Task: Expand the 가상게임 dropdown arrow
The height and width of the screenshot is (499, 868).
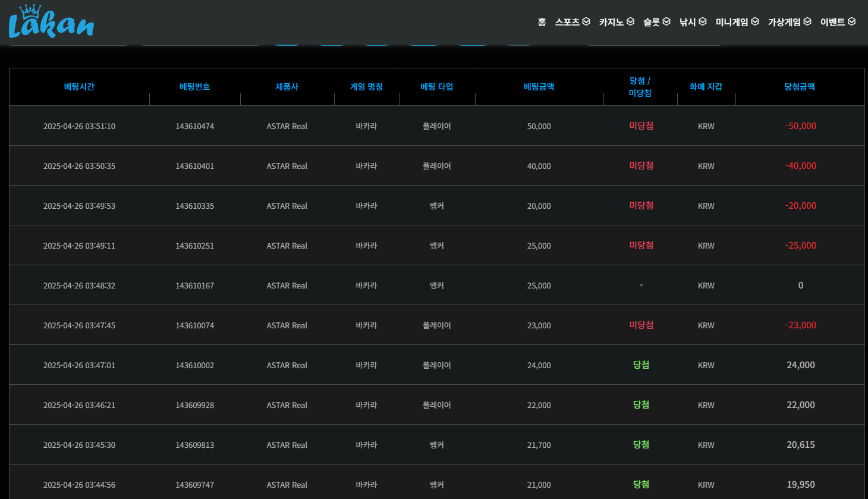Action: coord(807,22)
